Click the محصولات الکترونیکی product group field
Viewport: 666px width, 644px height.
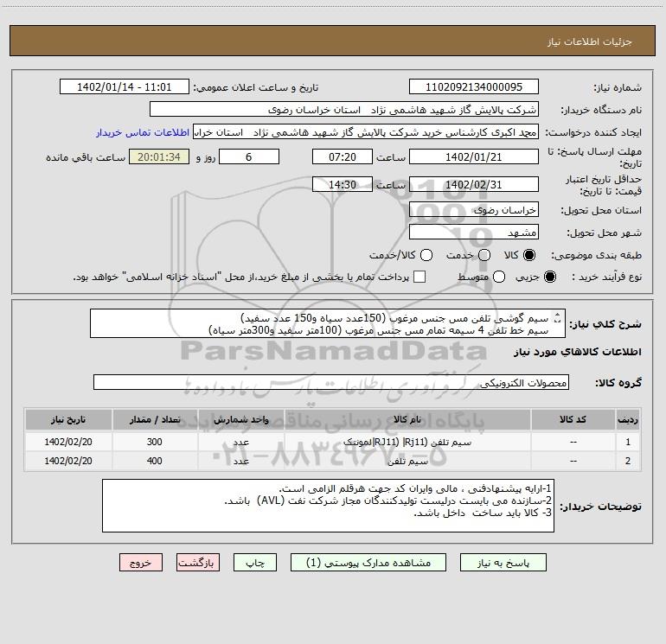(x=331, y=382)
